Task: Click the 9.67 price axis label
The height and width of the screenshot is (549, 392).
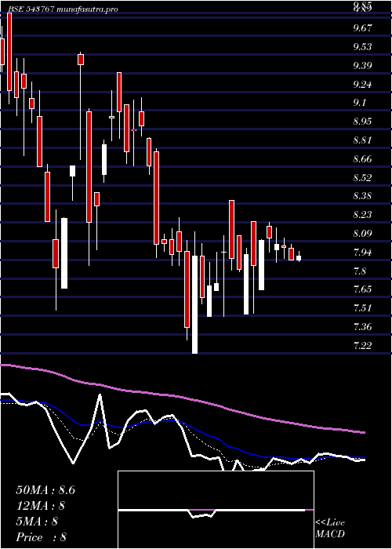Action: (x=362, y=28)
